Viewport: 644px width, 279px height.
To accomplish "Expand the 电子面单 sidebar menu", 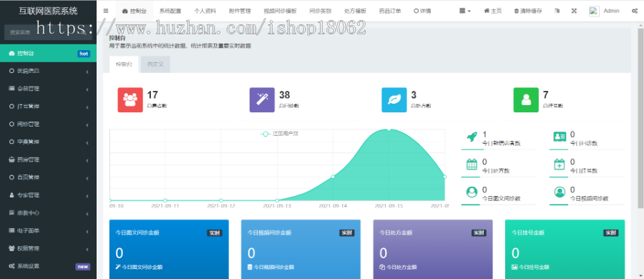I will point(49,230).
